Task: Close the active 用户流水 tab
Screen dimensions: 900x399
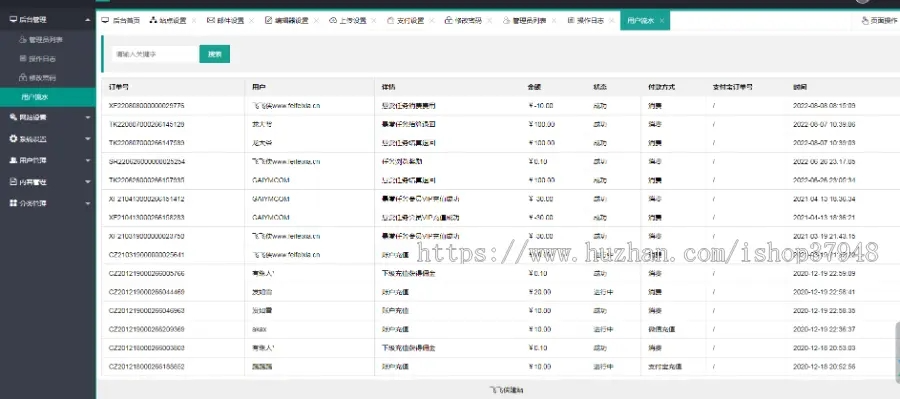Action: point(662,21)
